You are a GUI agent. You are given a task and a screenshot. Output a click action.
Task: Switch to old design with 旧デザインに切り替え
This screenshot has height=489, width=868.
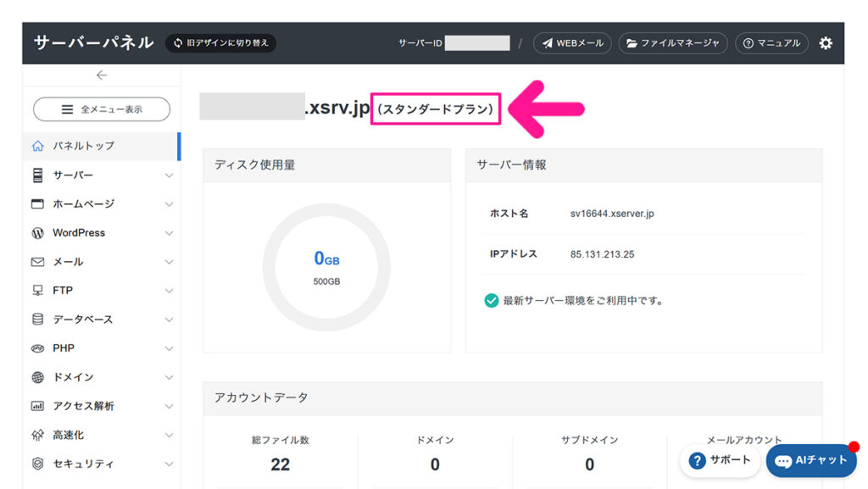pyautogui.click(x=220, y=43)
